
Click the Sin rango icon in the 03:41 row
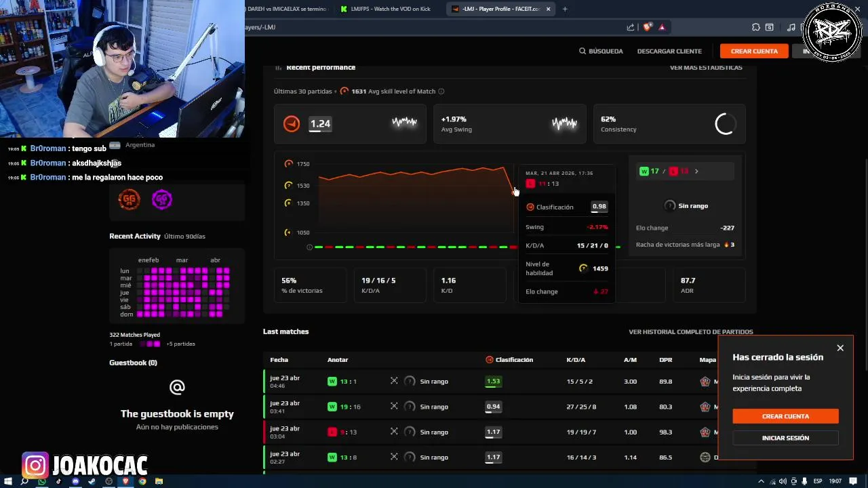pos(410,407)
